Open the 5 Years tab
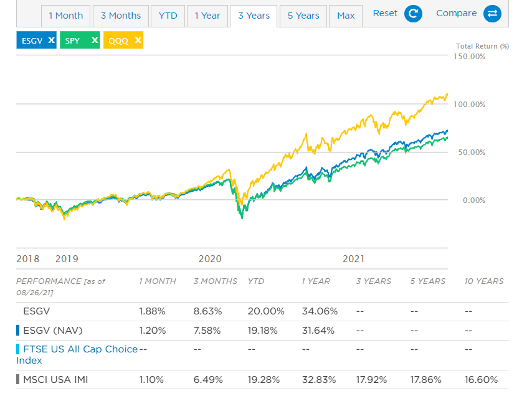Image resolution: width=532 pixels, height=396 pixels. click(303, 16)
